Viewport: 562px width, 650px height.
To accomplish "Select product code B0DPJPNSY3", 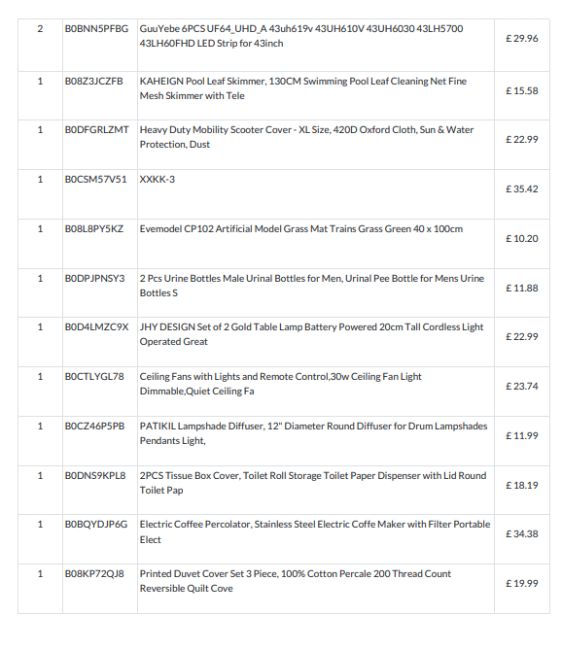I will pyautogui.click(x=95, y=279).
